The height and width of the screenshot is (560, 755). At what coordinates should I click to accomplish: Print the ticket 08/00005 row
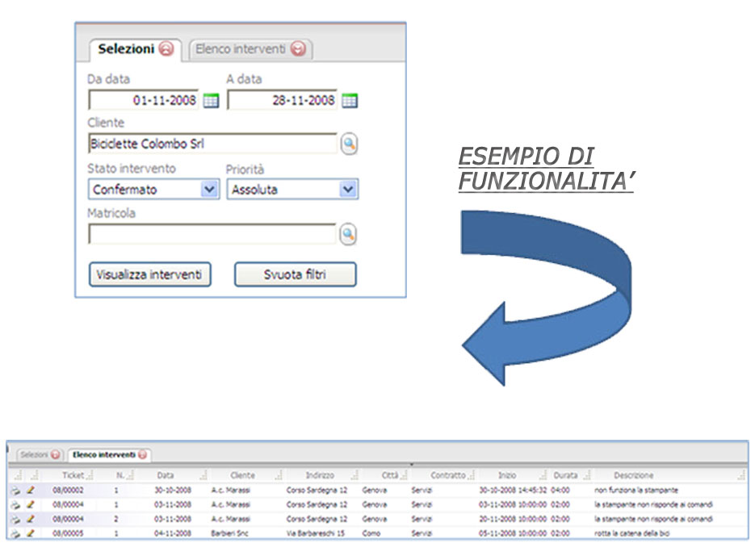(15, 533)
